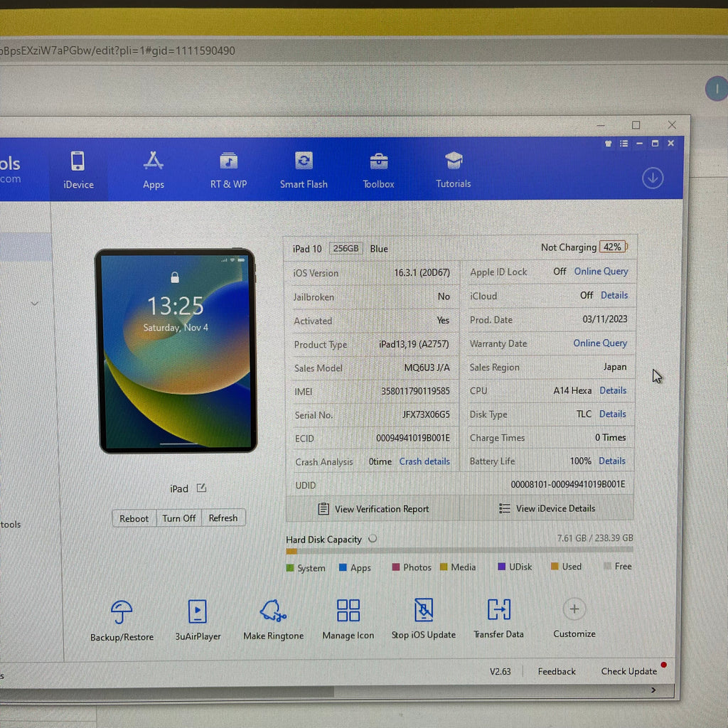Open the Tutorials tab

pyautogui.click(x=453, y=170)
